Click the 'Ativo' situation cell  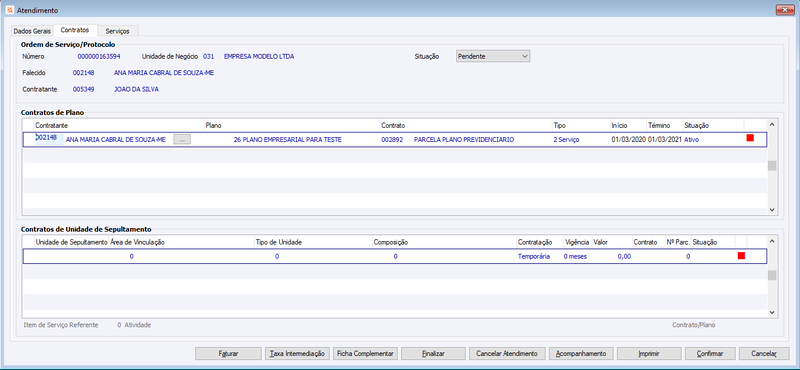[691, 139]
